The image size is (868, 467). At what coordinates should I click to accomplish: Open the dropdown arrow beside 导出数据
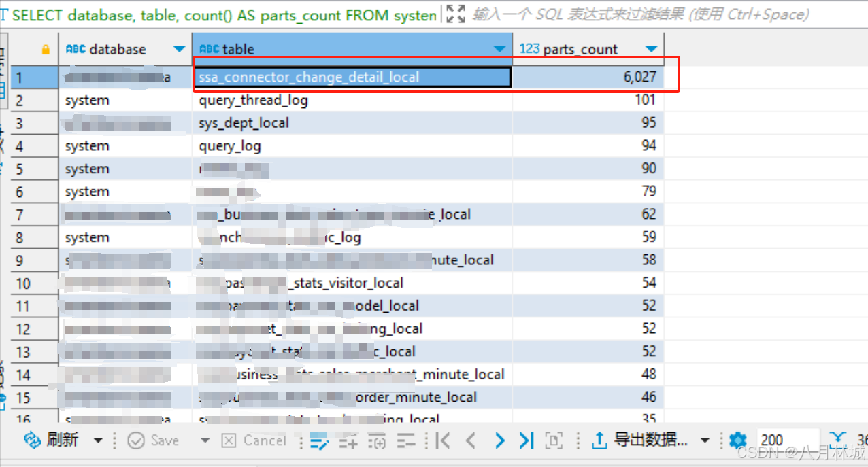click(x=705, y=441)
